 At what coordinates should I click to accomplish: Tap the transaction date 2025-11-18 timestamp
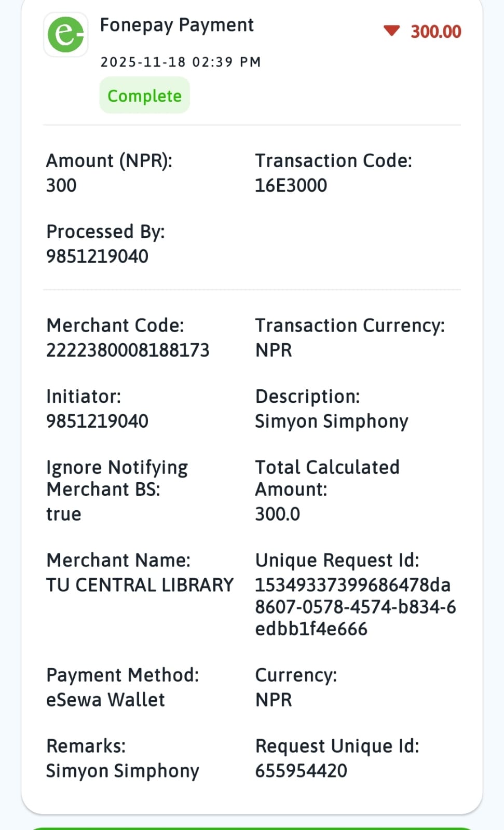point(180,62)
